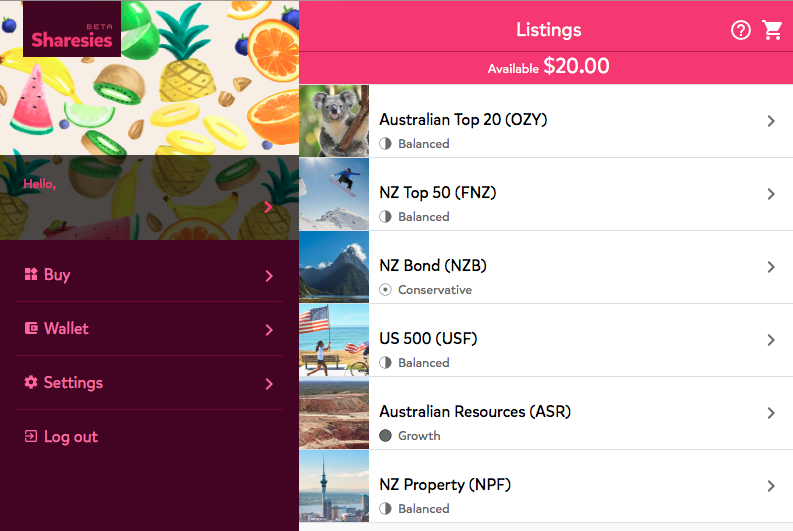Open the help question mark icon
The height and width of the screenshot is (531, 793).
click(x=741, y=30)
